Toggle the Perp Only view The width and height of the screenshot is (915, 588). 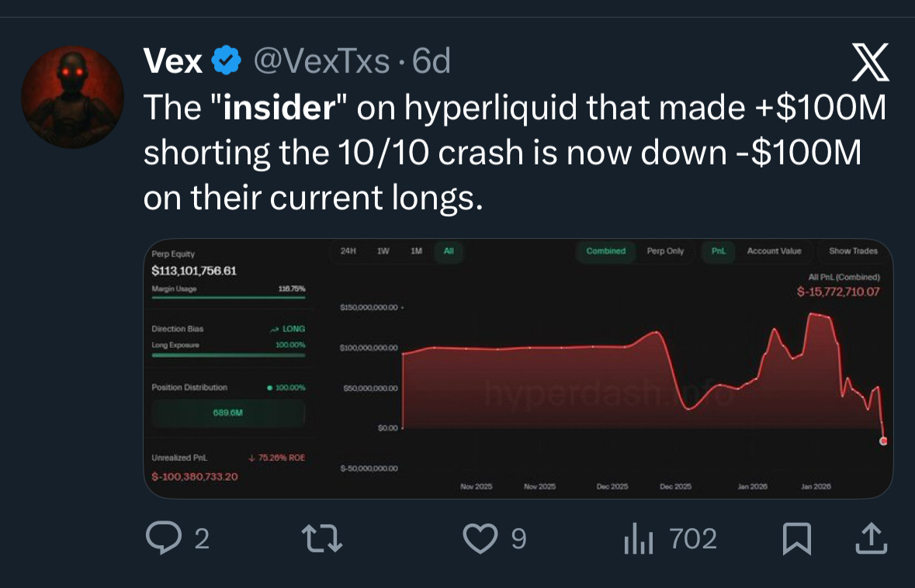click(665, 251)
